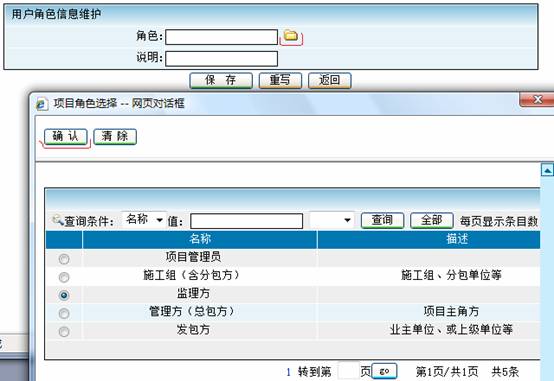Confirm selection with the 确认 button

(x=65, y=136)
